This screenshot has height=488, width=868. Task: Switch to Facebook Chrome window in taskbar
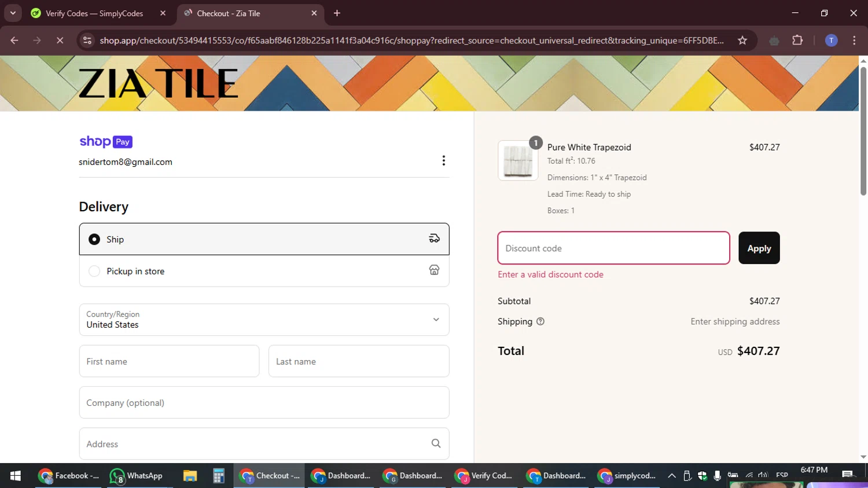pos(68,476)
